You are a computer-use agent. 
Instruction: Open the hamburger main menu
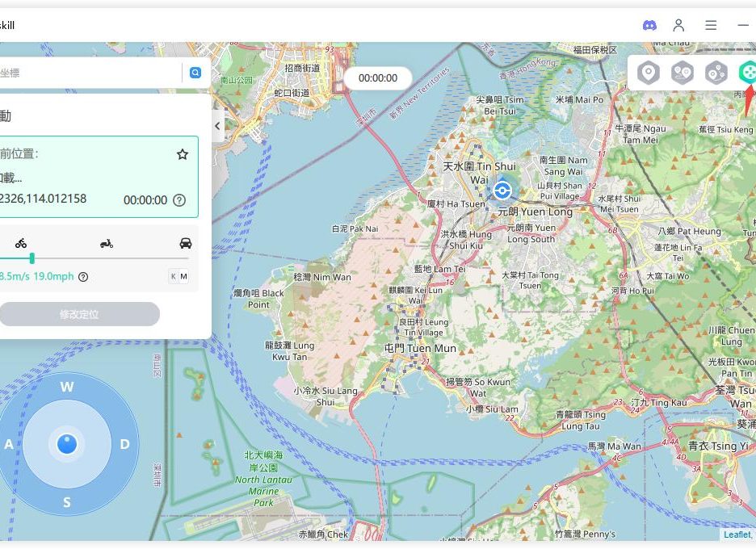coord(711,25)
